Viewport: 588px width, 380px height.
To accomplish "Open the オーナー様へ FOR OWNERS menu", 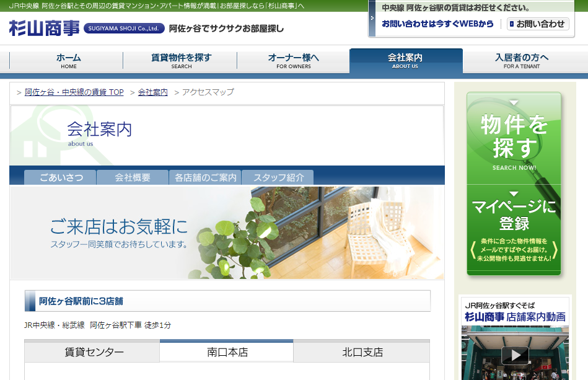I will (293, 61).
